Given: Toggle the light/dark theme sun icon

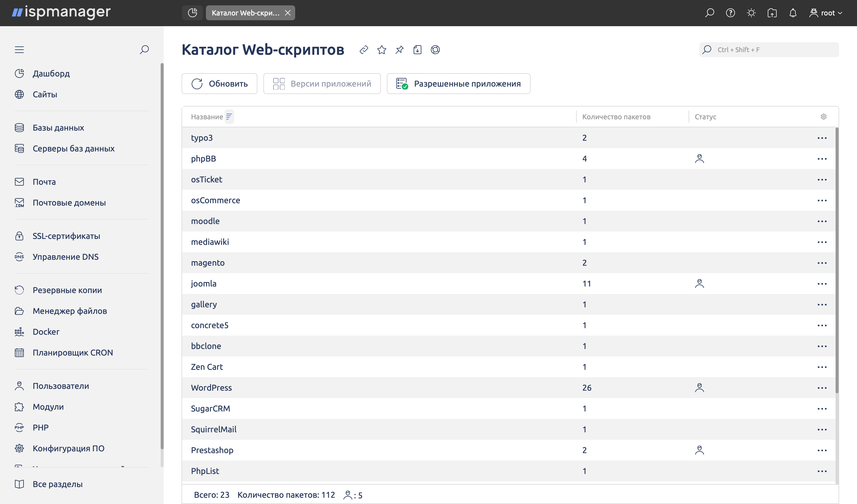Looking at the screenshot, I should point(751,13).
